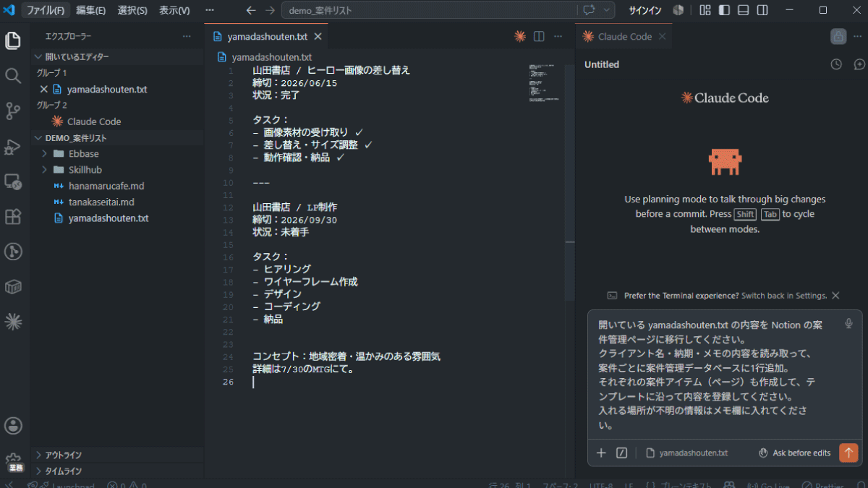Toggle the bottom panel visibility
This screenshot has width=868, height=488.
pos(744,10)
